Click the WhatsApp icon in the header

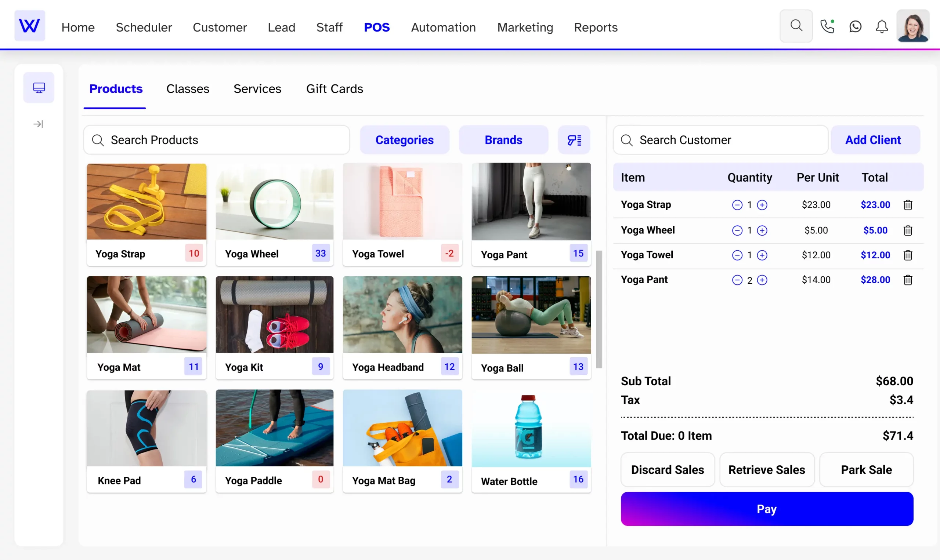pos(856,27)
